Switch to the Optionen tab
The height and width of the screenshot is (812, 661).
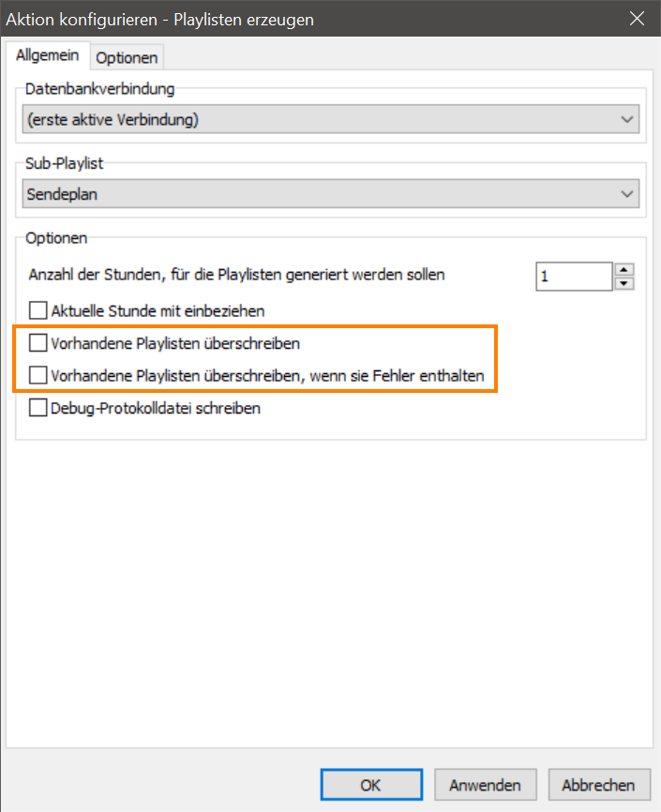click(x=127, y=57)
